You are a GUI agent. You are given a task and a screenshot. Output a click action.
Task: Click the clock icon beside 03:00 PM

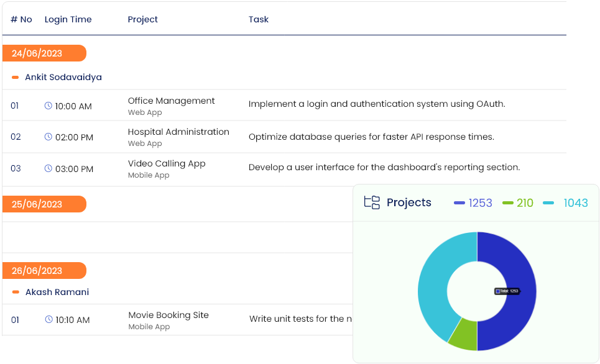48,168
